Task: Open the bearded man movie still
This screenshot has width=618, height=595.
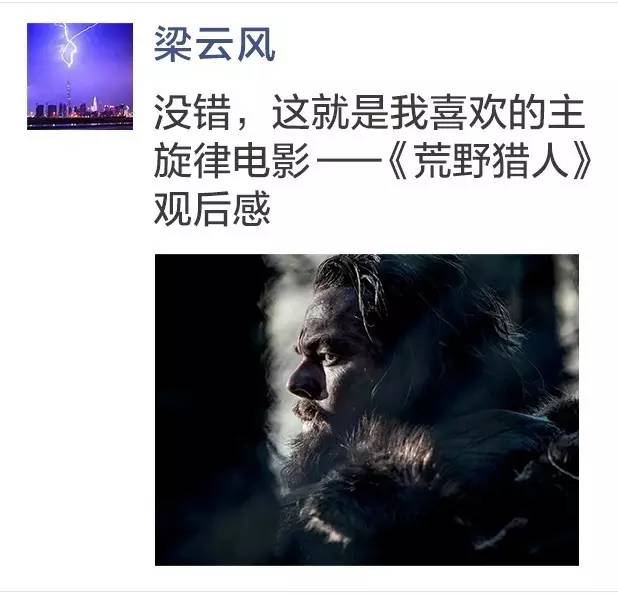Action: tap(367, 410)
